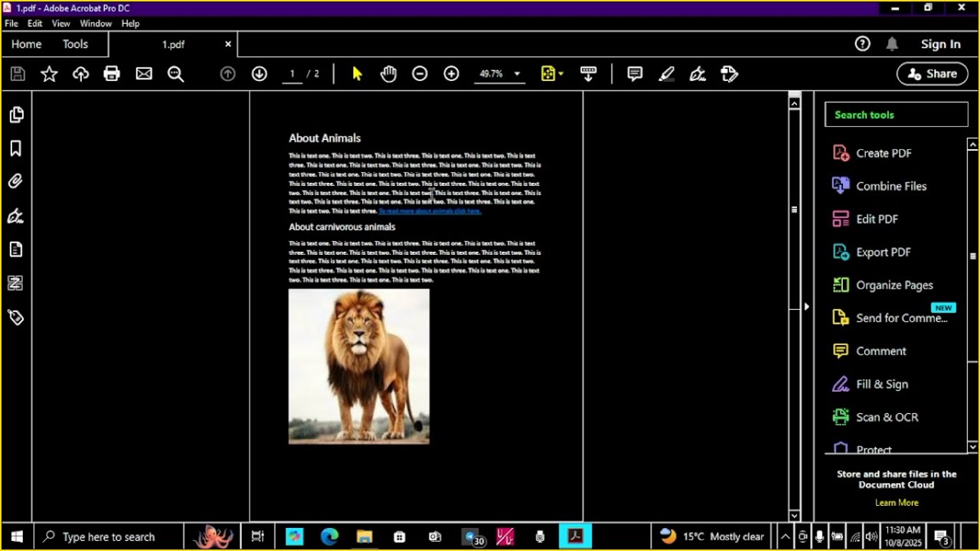Open notifications bell icon
The image size is (980, 551).
[x=892, y=44]
